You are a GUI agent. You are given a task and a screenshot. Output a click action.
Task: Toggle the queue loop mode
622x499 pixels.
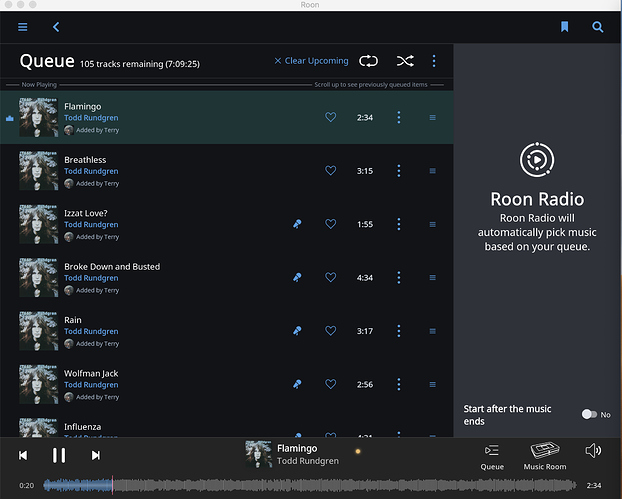pyautogui.click(x=368, y=61)
